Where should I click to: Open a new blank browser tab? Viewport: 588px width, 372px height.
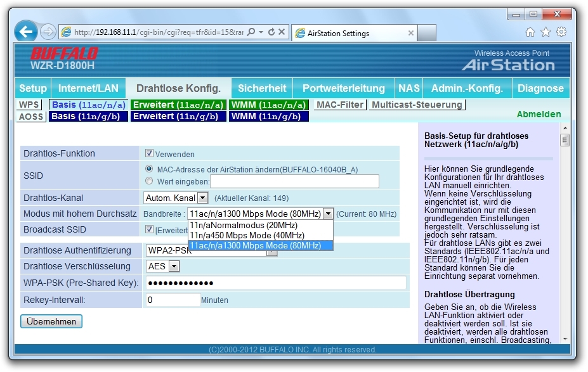(427, 32)
